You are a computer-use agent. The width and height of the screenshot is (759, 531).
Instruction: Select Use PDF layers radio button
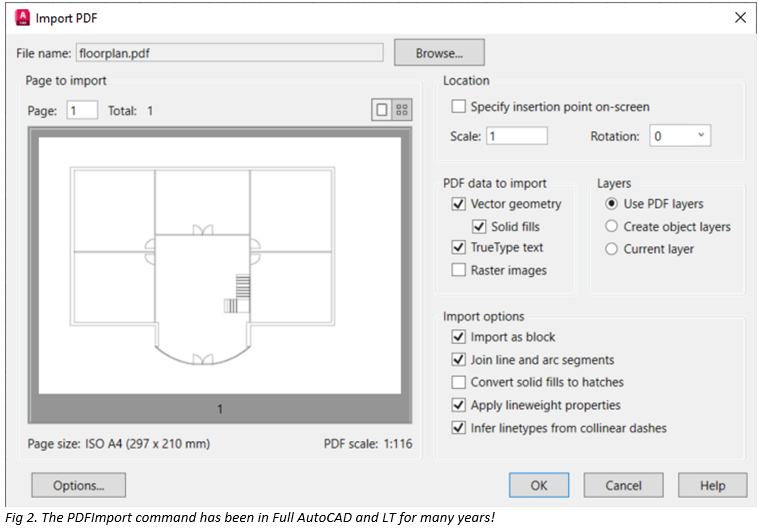(611, 204)
